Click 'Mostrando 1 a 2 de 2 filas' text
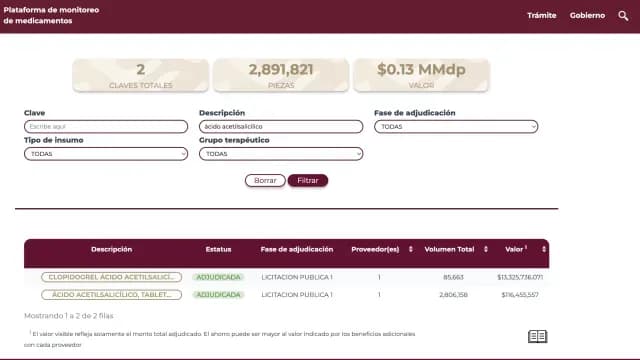 pos(69,316)
